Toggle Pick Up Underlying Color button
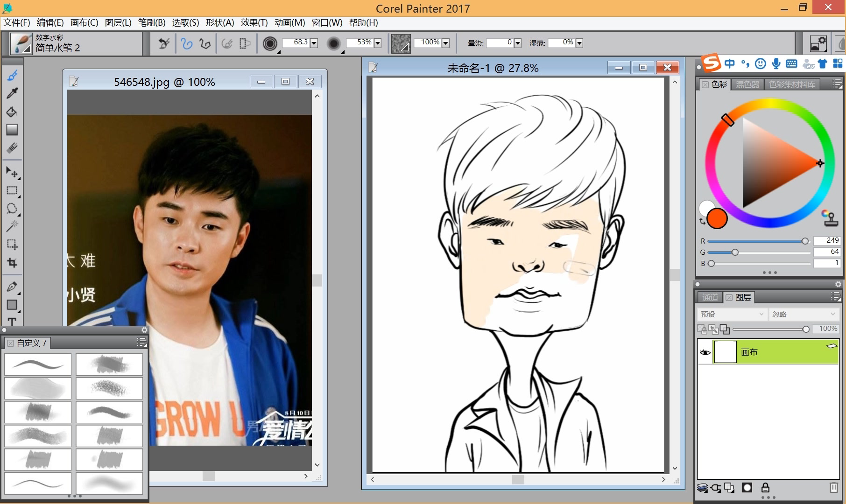846x504 pixels. pos(713,329)
